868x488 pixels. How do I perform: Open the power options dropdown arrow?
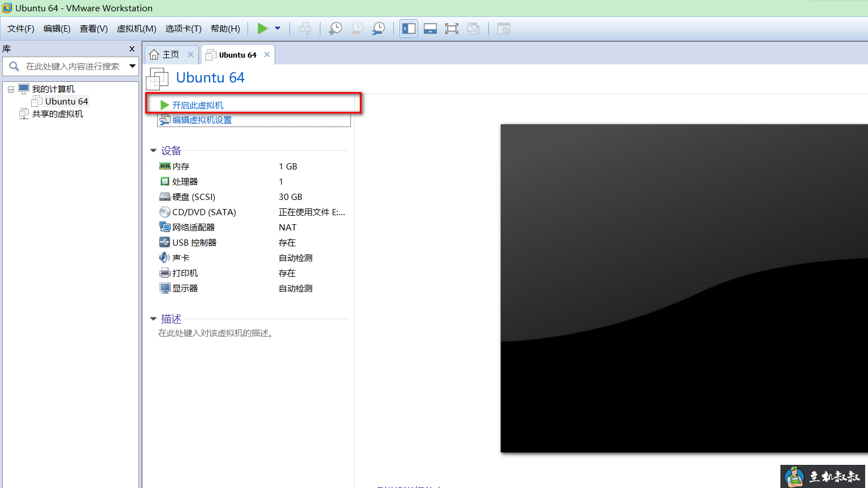(x=277, y=28)
